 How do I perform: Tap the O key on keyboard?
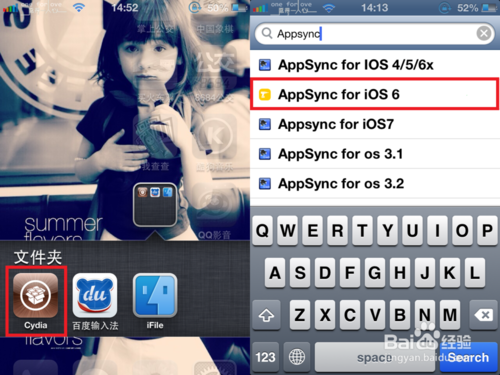462,231
